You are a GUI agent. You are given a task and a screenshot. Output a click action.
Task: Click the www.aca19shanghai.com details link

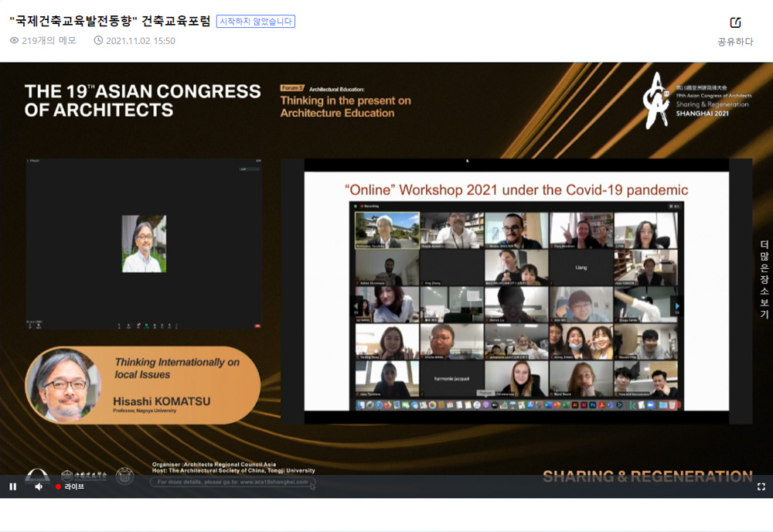(x=233, y=482)
